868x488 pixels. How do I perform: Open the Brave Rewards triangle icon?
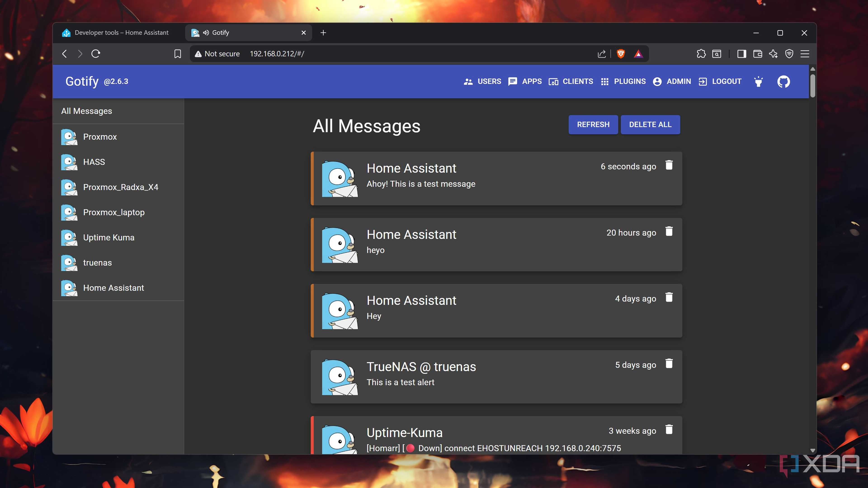638,54
